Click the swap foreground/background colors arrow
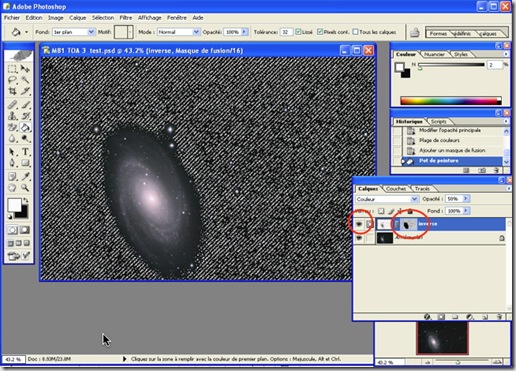 (x=26, y=200)
